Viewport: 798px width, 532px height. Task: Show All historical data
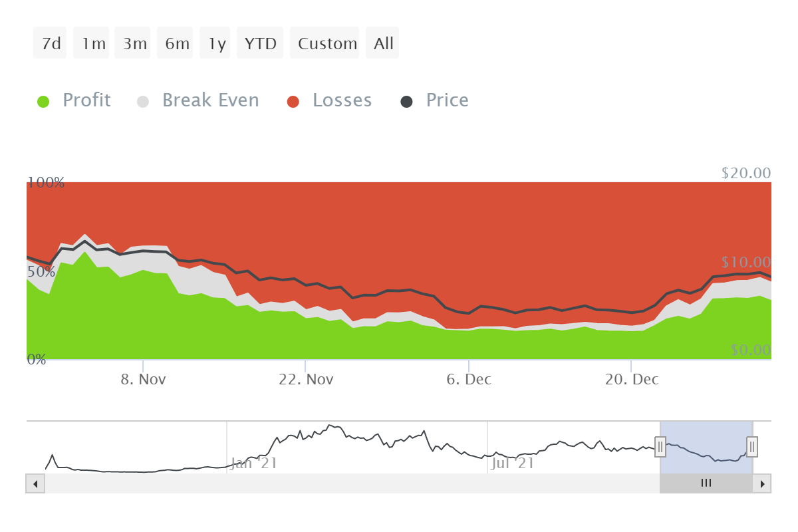pyautogui.click(x=383, y=43)
